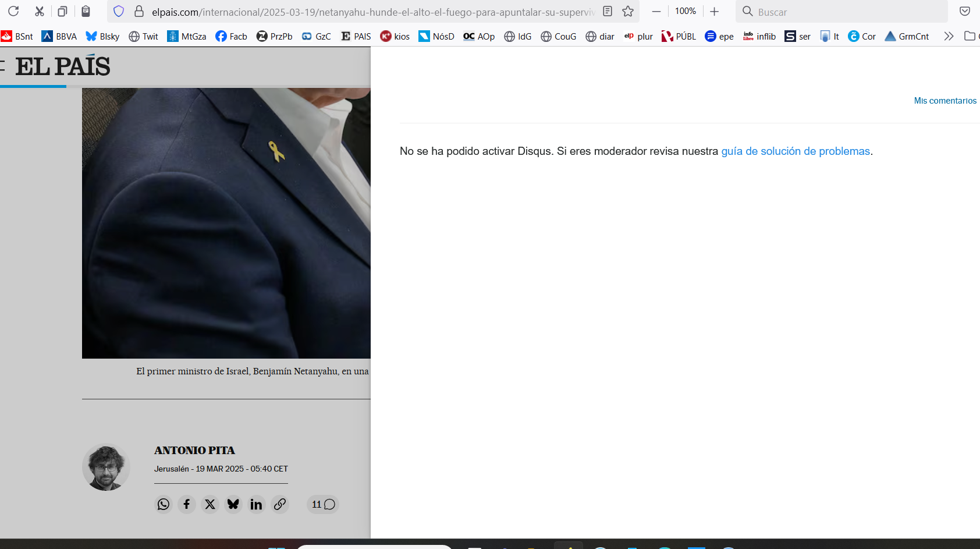Viewport: 980px width, 549px height.
Task: Open other bookmarks folder icon
Action: (x=970, y=36)
